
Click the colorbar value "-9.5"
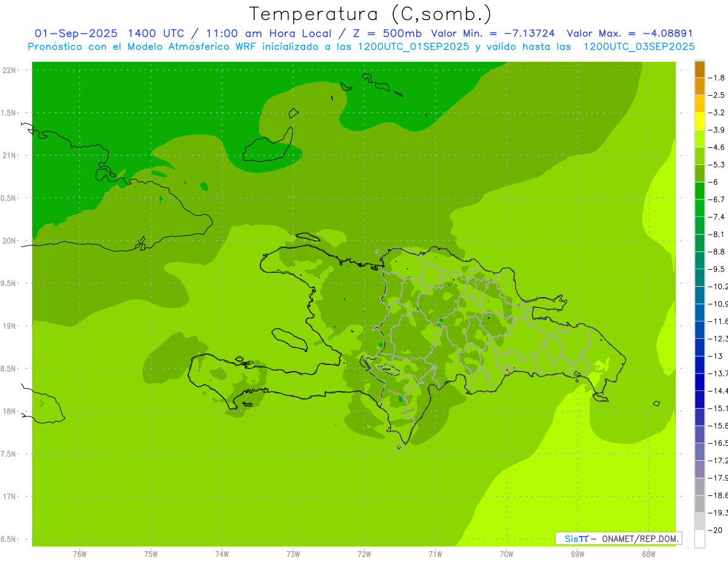pos(716,269)
